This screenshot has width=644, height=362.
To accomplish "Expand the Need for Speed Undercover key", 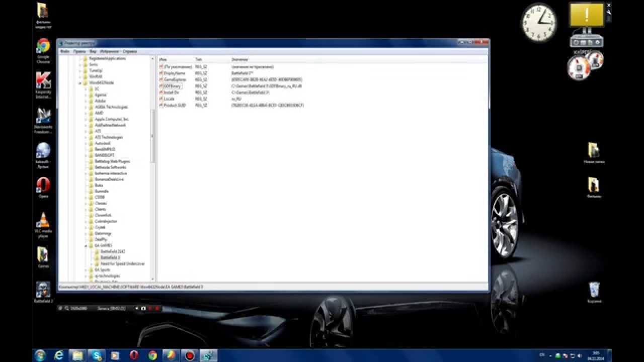I will point(92,264).
